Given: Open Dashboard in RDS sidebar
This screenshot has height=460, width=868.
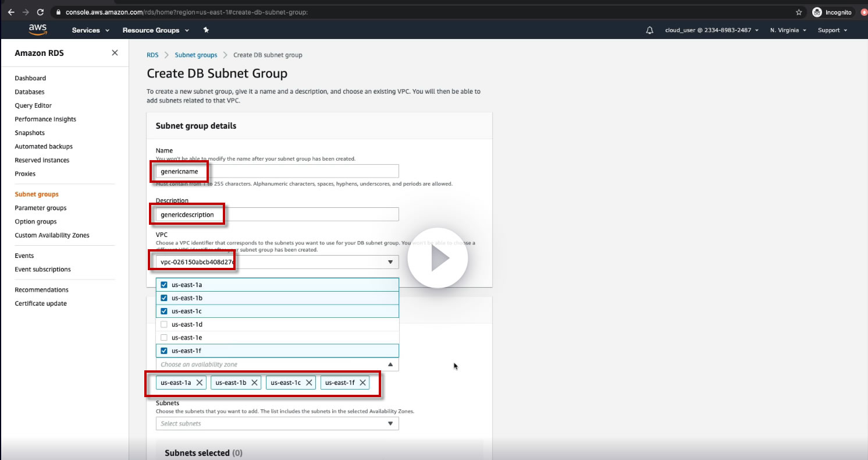Looking at the screenshot, I should coord(30,78).
